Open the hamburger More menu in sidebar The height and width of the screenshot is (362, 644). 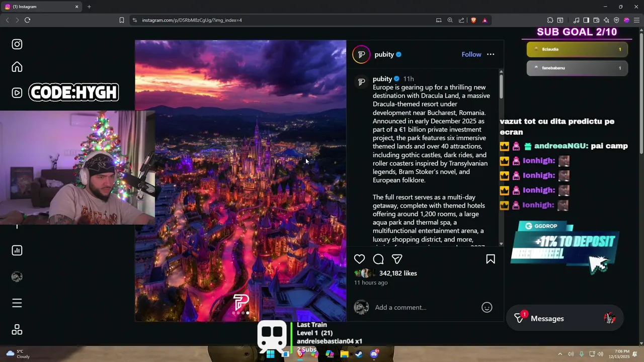coord(17,303)
